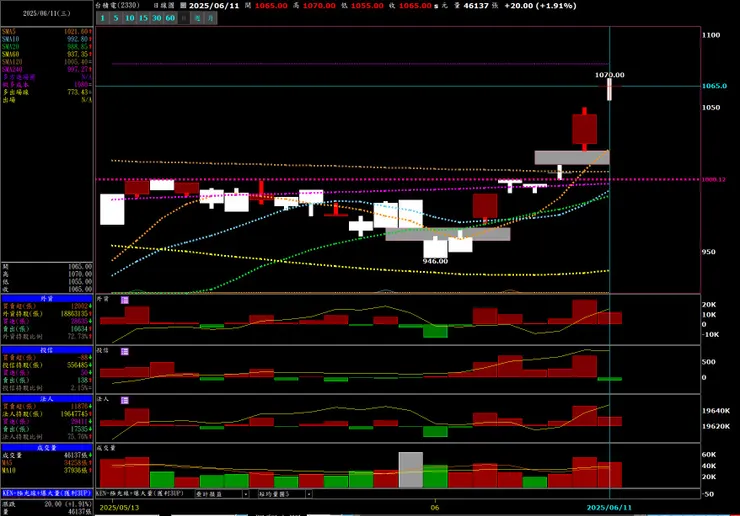This screenshot has width=740, height=516.
Task: Open the 累計損益 dropdown
Action: coord(222,494)
